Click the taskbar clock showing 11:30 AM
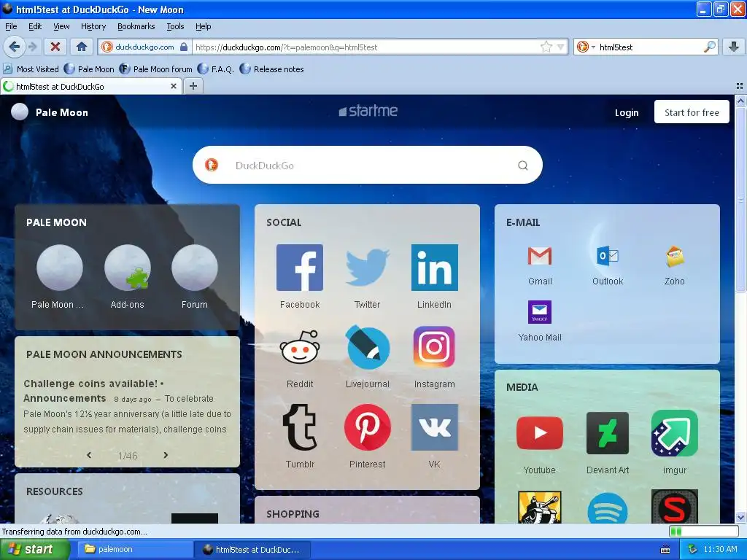Screen dimensions: 747x560 720,550
